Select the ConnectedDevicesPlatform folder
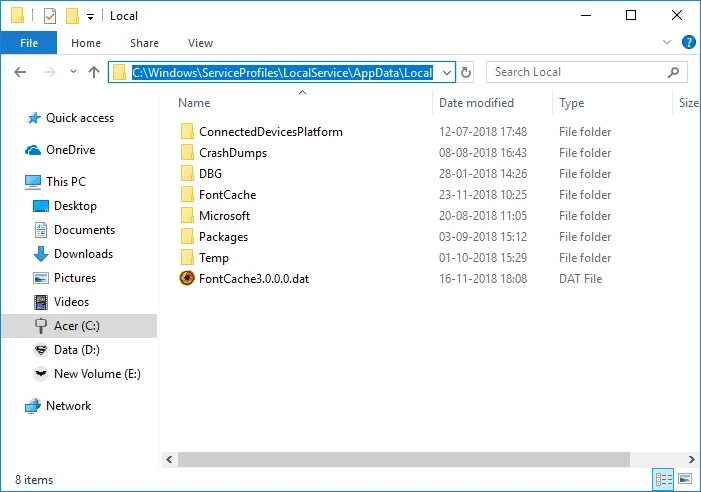Viewport: 701px width, 492px height. pos(271,132)
